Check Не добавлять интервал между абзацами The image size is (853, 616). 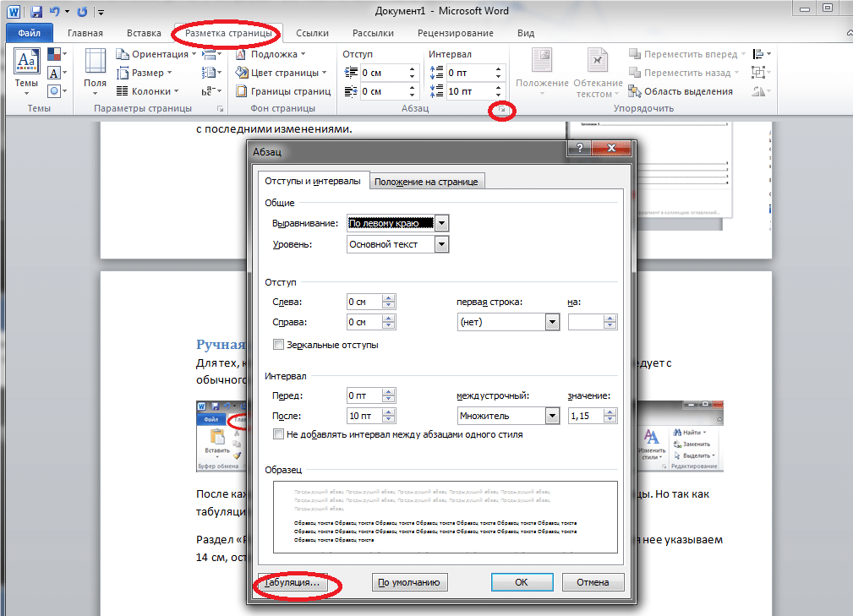(x=278, y=433)
